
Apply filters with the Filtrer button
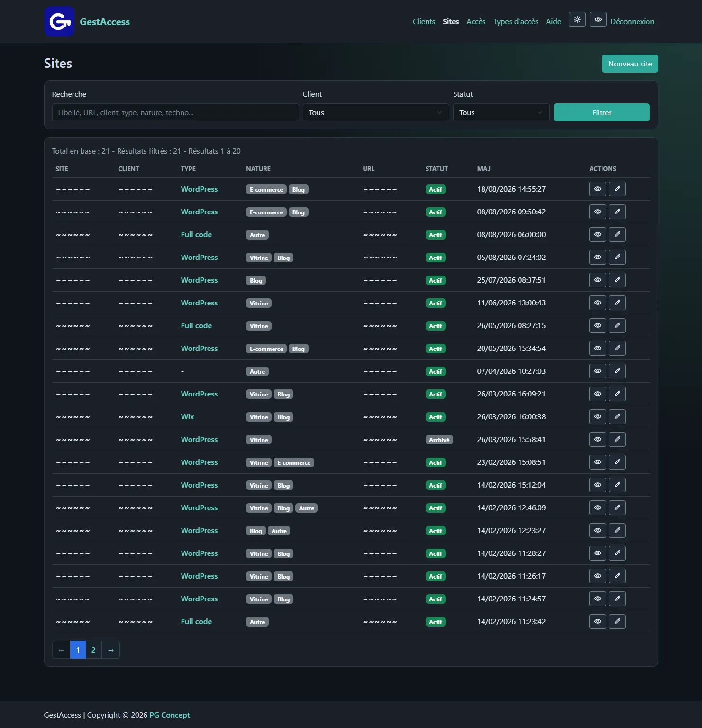coord(602,112)
